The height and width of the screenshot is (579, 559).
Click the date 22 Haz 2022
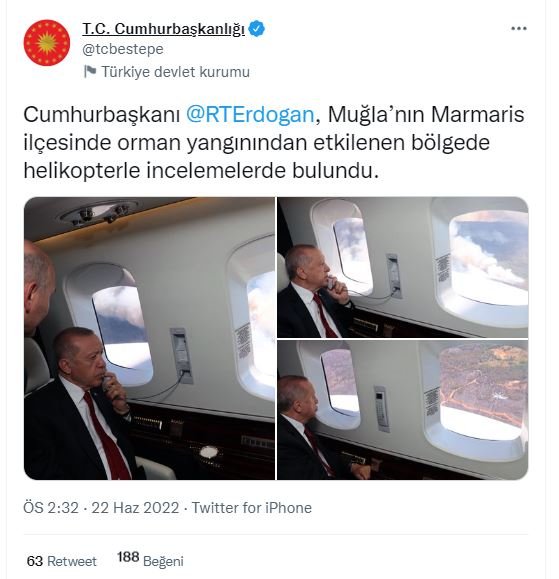click(135, 508)
